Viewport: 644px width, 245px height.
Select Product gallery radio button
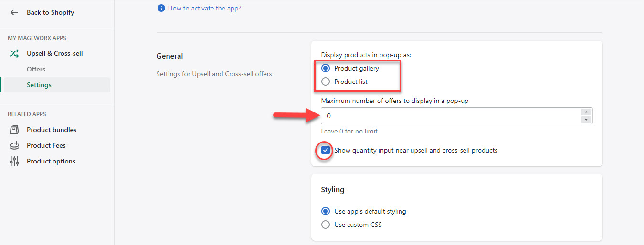(x=326, y=68)
